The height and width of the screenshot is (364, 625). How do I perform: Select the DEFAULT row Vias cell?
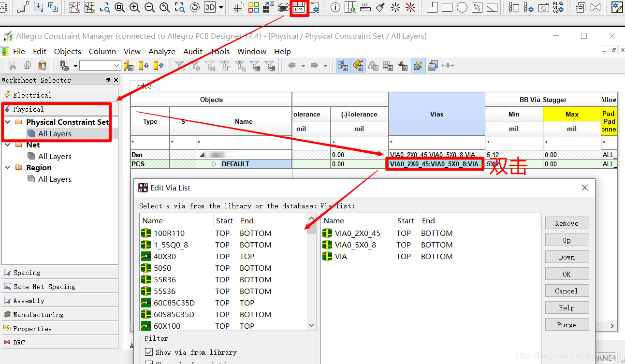click(434, 164)
